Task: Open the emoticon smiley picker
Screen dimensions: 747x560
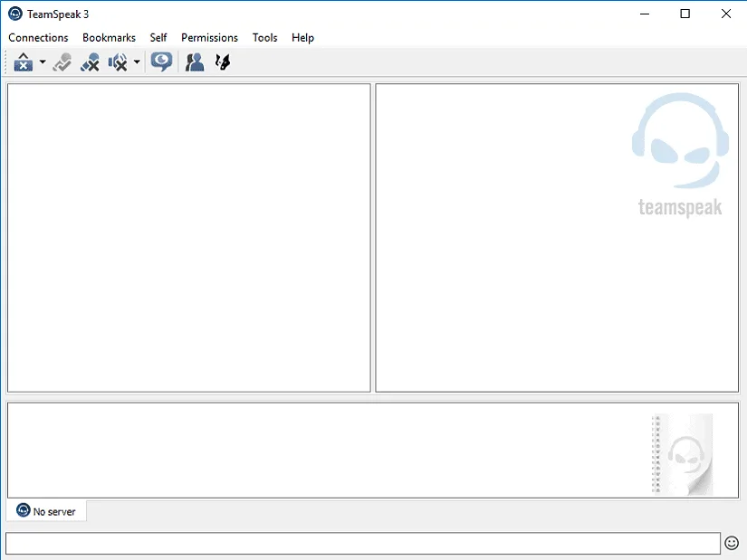Action: click(x=732, y=543)
